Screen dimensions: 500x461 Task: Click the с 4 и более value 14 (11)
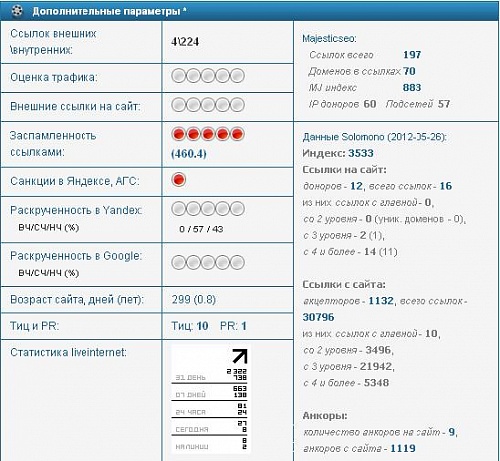pyautogui.click(x=380, y=251)
